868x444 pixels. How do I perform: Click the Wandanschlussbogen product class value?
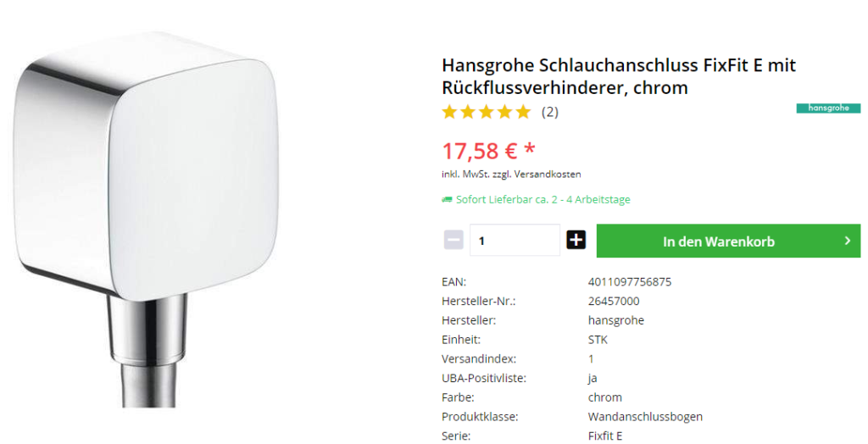(x=645, y=417)
